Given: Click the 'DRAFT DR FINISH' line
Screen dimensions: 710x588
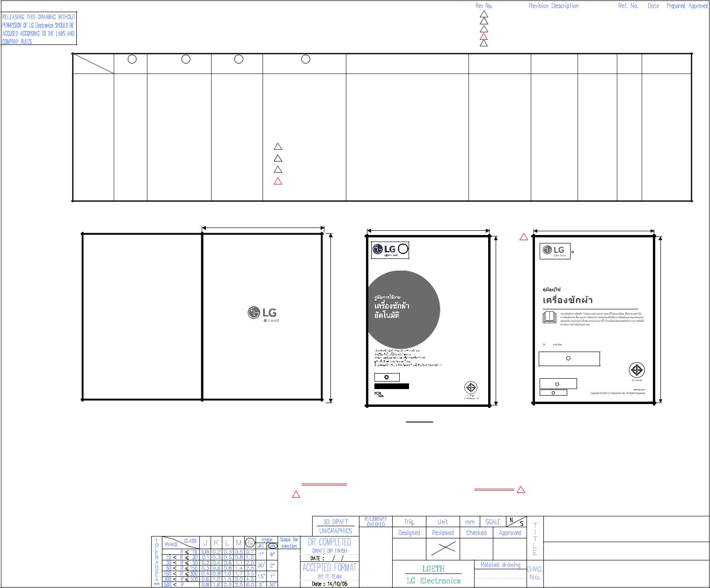Looking at the screenshot, I should (329, 551).
